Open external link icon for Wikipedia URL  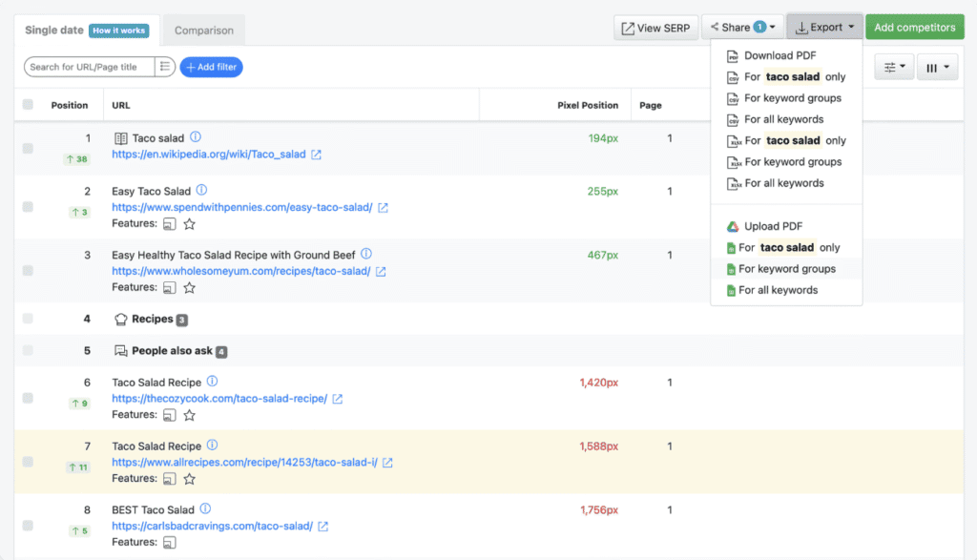point(316,155)
